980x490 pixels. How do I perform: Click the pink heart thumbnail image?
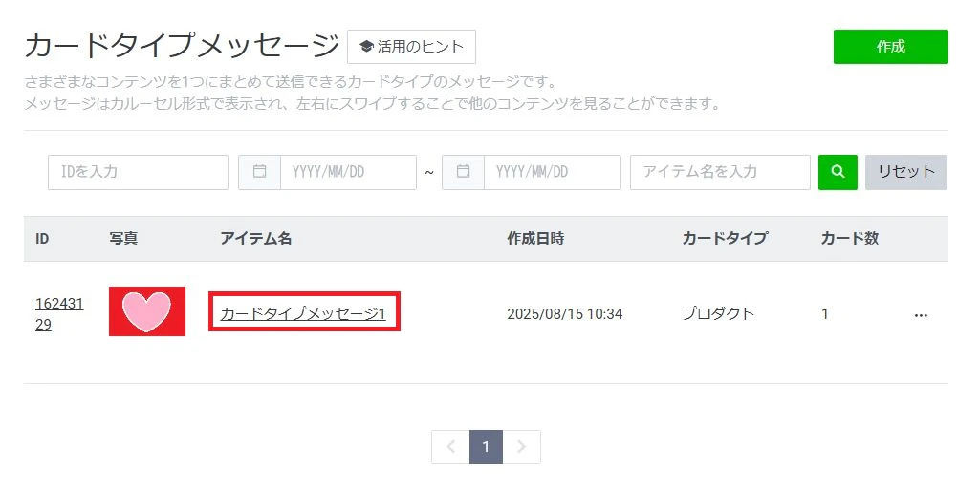[x=147, y=310]
